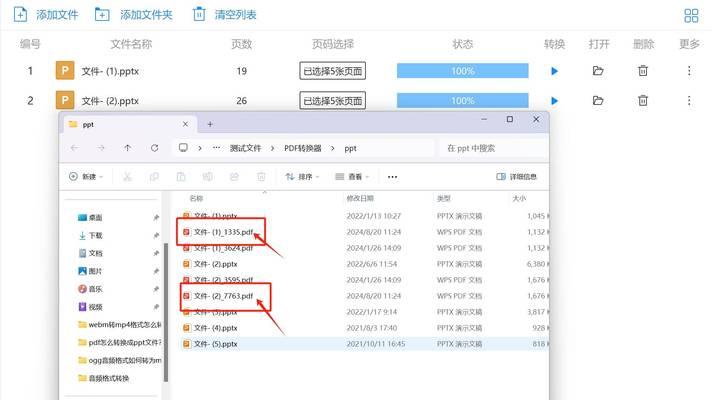Navigate to PDF转换器 breadcrumb

303,148
